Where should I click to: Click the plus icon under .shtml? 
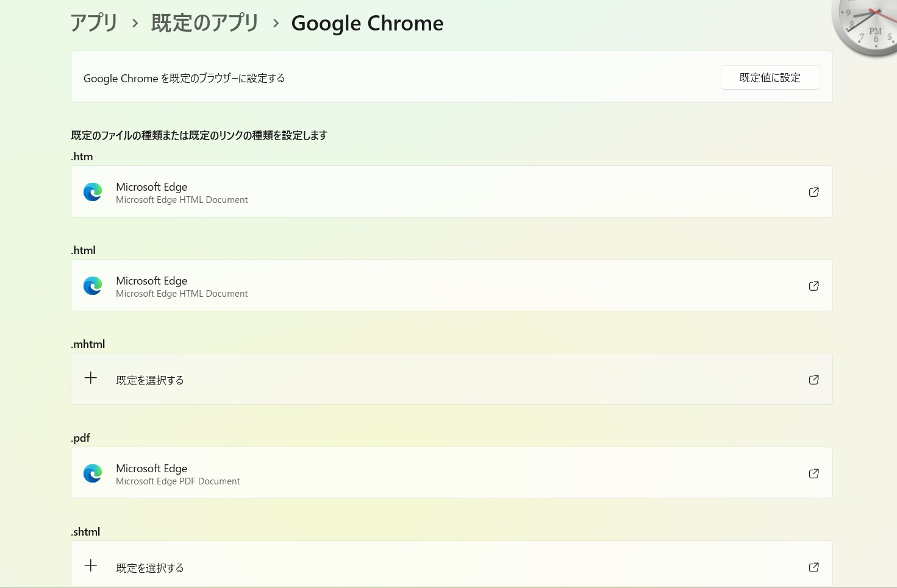[x=91, y=566]
